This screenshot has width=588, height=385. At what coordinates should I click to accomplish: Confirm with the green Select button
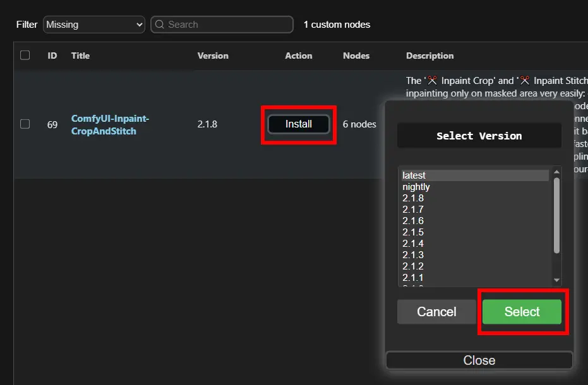(522, 312)
